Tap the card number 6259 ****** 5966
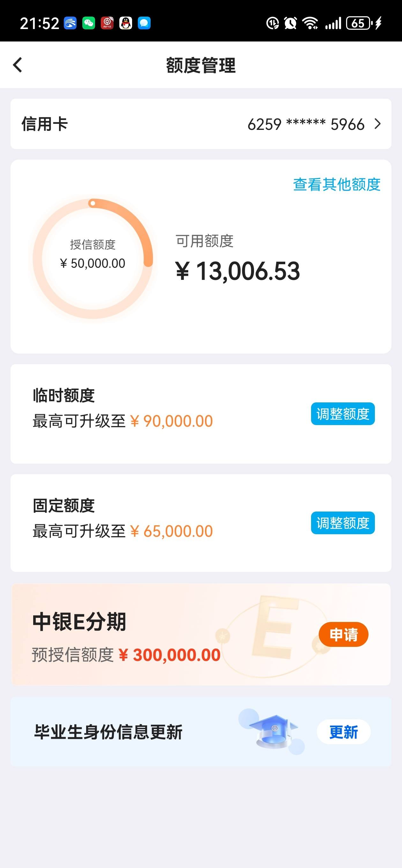Image resolution: width=402 pixels, height=868 pixels. pyautogui.click(x=306, y=124)
